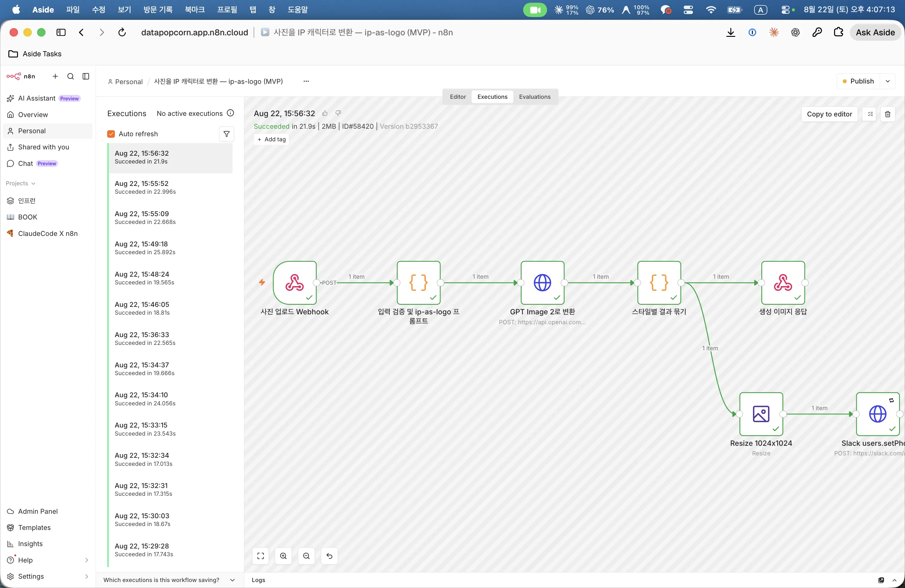Screen dimensions: 905x588
Task: Open the Publish dropdown arrow
Action: click(x=888, y=81)
